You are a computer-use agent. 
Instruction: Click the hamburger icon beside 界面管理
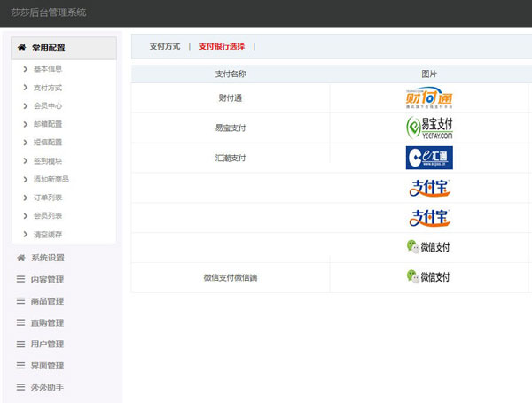(x=20, y=366)
